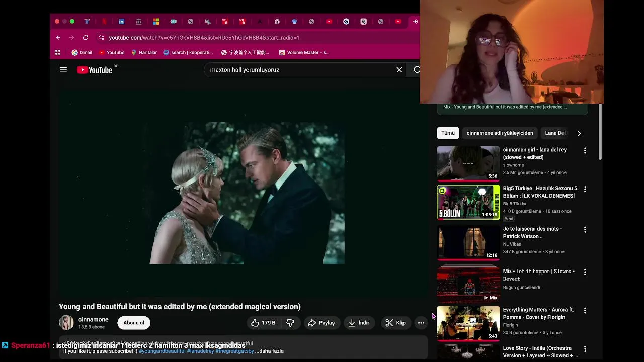Open cinnamon girl - lana del rey title
The height and width of the screenshot is (362, 644).
pyautogui.click(x=535, y=153)
